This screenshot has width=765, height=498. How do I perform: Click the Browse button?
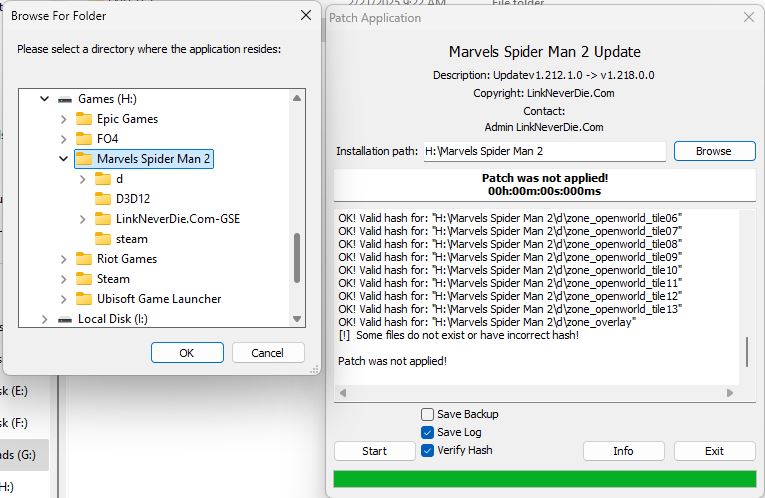tap(714, 151)
